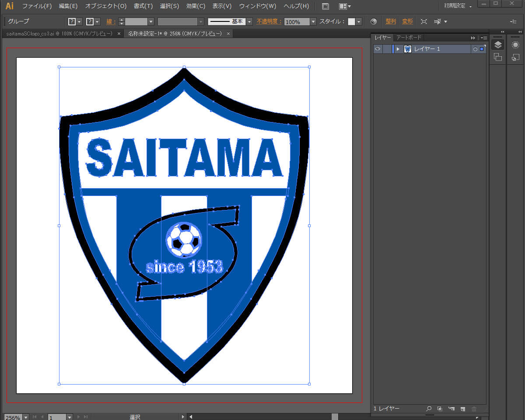Select the レイヤー 1 layer row
Viewport: 525px width, 420px height.
[429, 49]
